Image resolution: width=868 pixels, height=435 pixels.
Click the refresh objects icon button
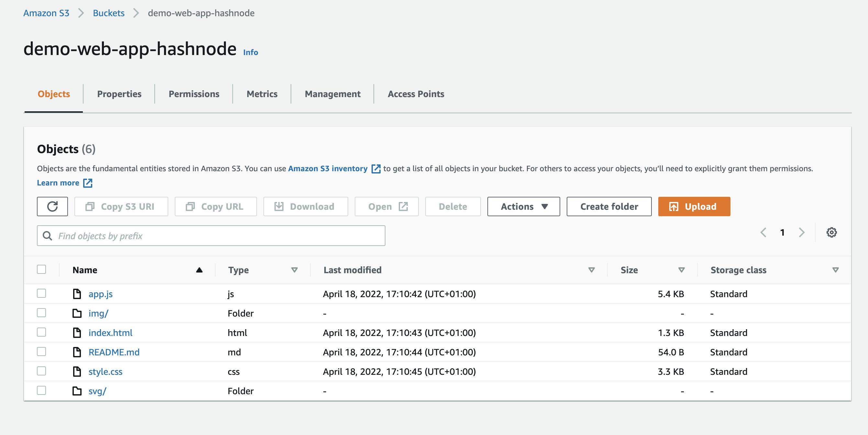(52, 206)
